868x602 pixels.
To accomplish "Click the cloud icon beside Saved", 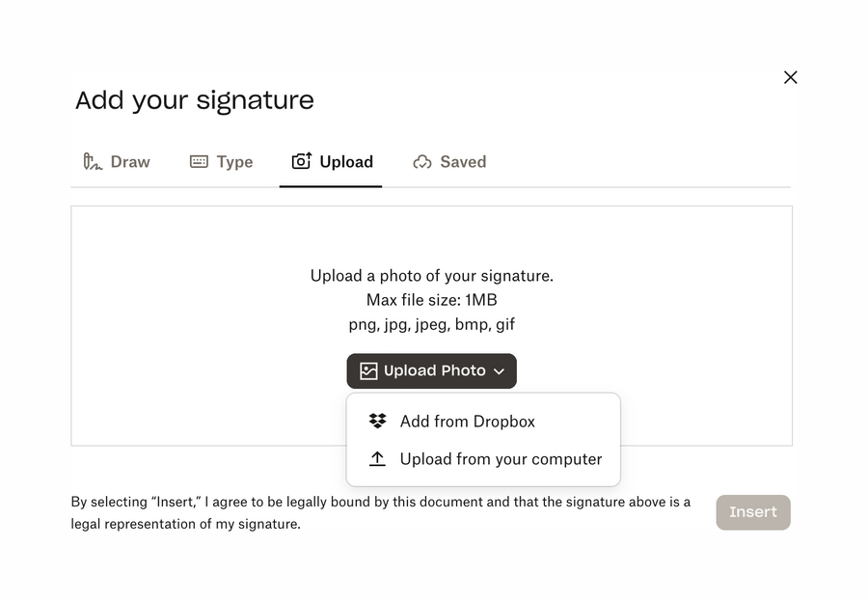I will tap(421, 161).
